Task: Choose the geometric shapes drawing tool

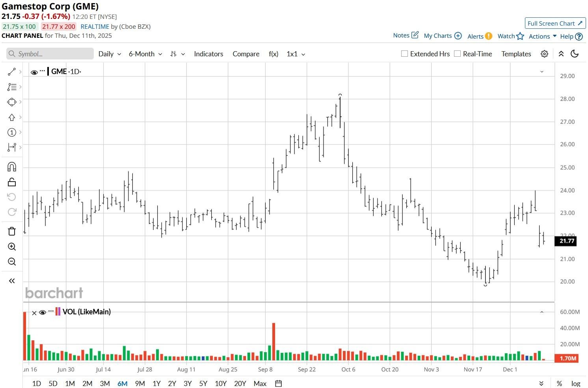Action: coord(12,102)
